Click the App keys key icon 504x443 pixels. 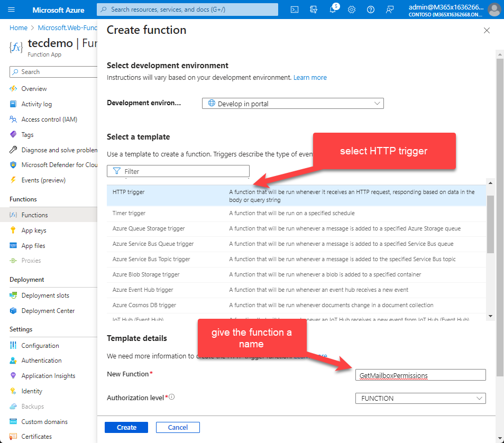(x=13, y=230)
